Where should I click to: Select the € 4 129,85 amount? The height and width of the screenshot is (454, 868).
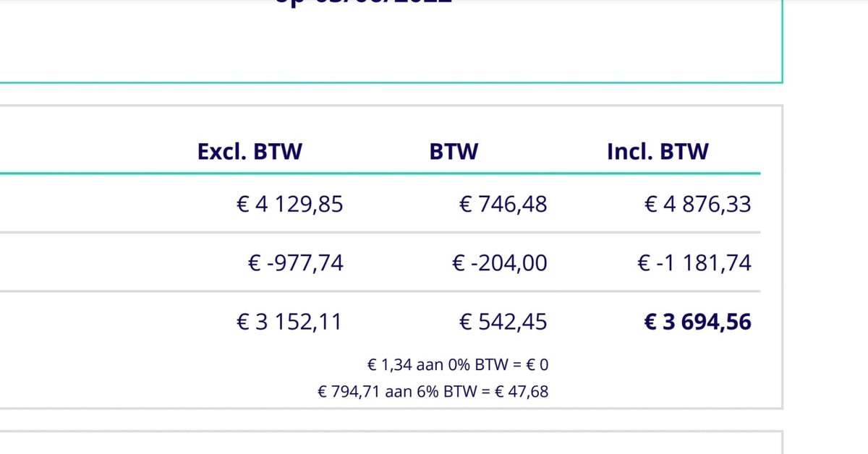tap(289, 205)
